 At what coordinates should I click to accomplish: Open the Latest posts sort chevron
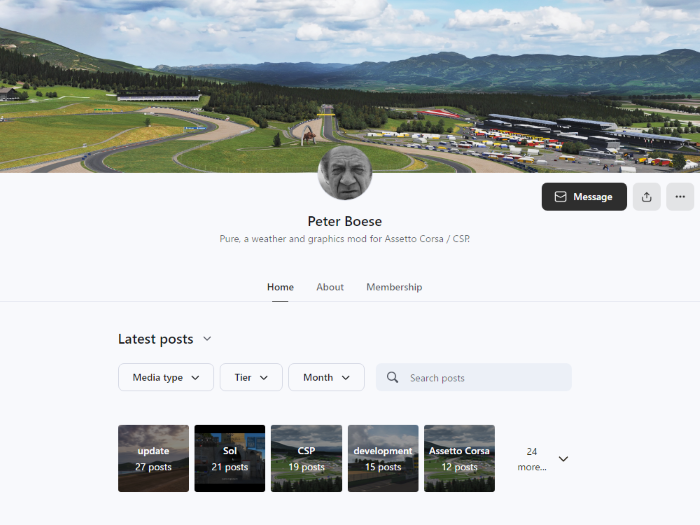point(207,339)
